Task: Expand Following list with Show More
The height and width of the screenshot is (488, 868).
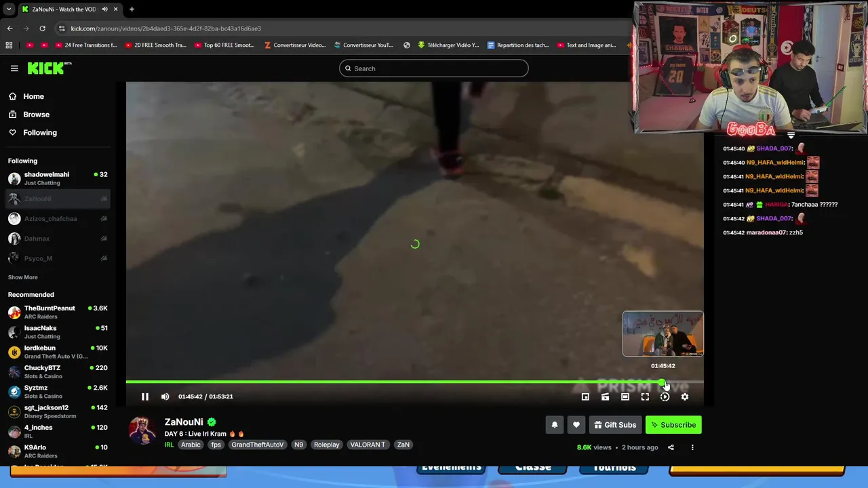Action: click(23, 277)
